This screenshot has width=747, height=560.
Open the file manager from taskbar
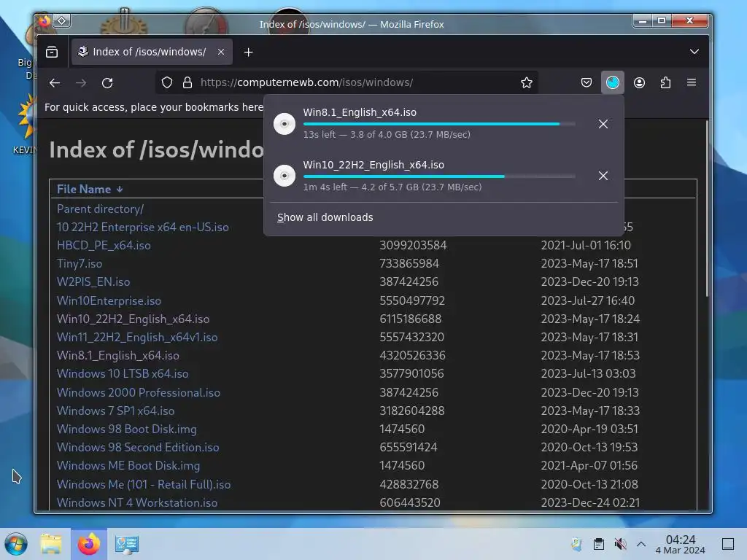[x=51, y=544]
